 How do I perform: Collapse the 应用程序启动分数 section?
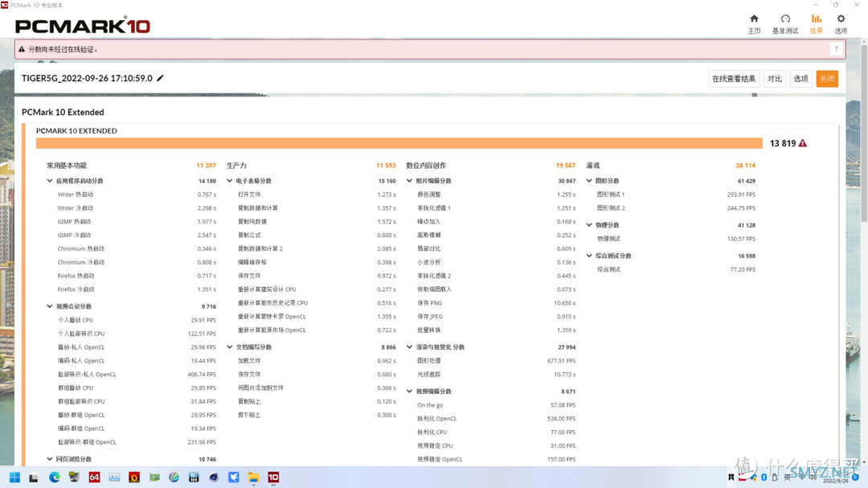[x=50, y=181]
